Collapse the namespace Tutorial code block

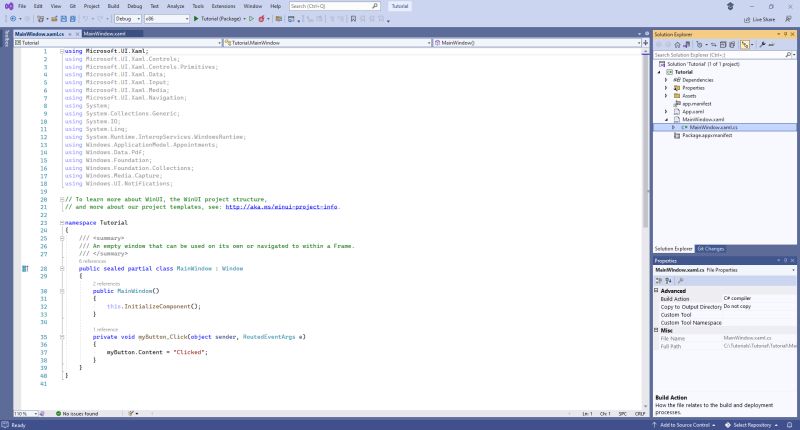(62, 223)
